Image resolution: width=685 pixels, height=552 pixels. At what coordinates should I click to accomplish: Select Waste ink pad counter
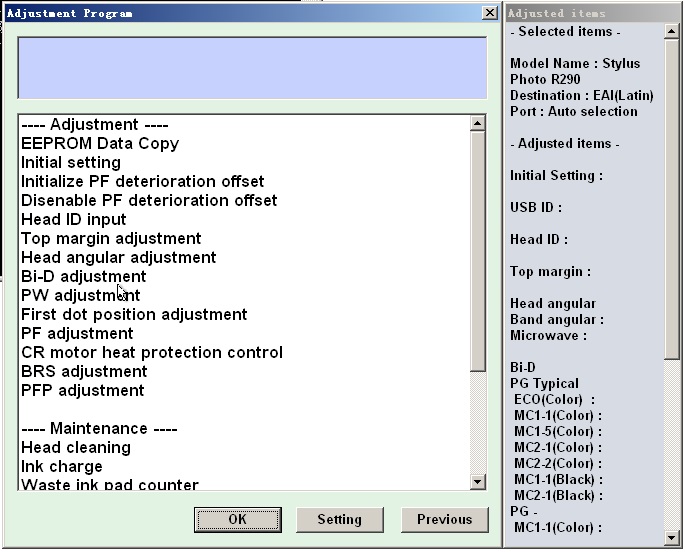110,485
